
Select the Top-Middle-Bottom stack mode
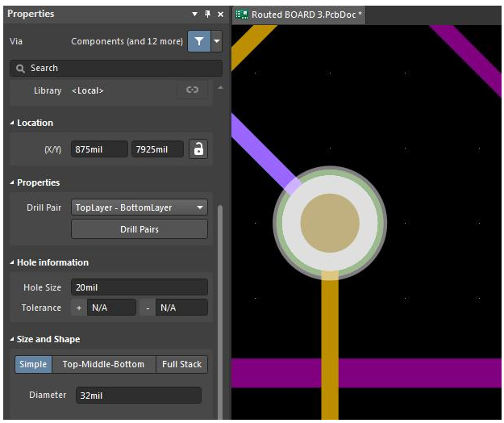click(x=103, y=364)
